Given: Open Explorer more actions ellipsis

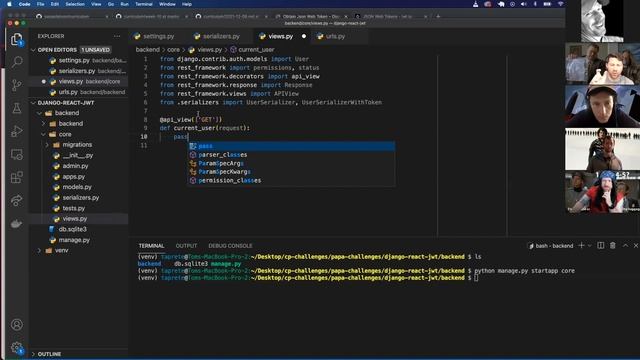Looking at the screenshot, I should click(117, 36).
